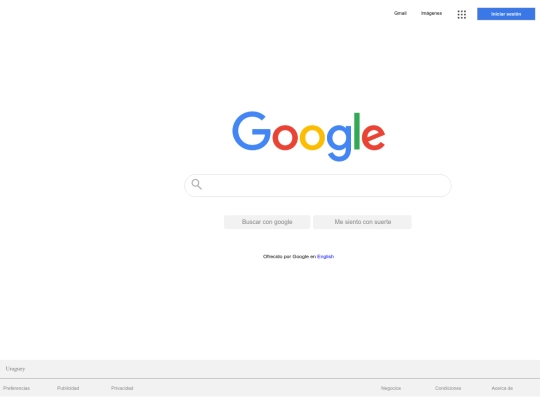
Task: Click the magnifying glass search icon
Action: click(x=197, y=184)
